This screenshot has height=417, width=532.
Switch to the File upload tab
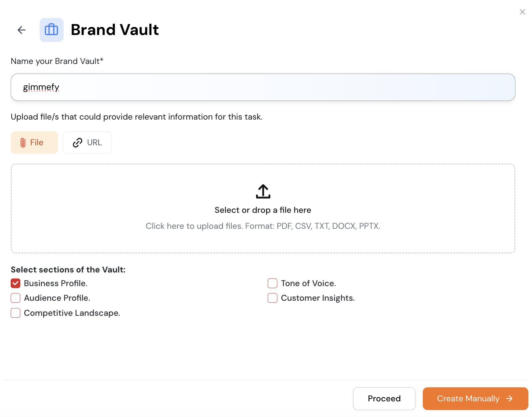click(x=34, y=143)
